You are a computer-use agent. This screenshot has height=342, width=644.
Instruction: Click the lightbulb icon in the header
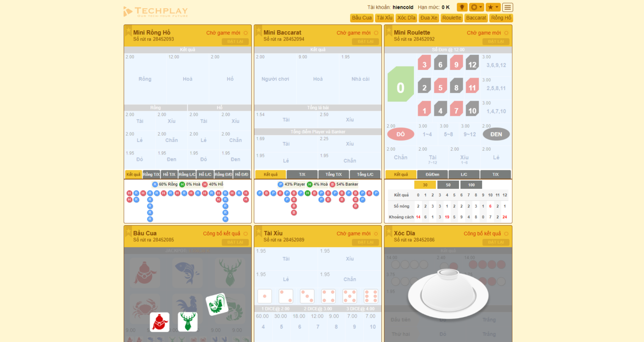click(462, 7)
